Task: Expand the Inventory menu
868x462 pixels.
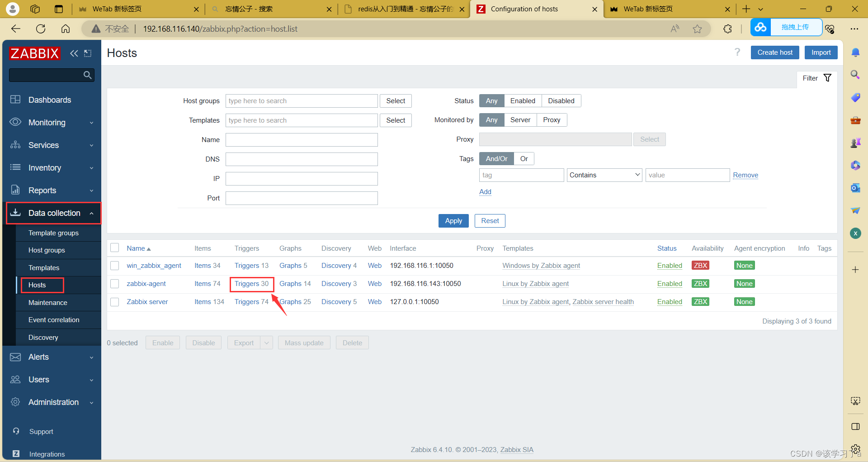Action: pyautogui.click(x=52, y=168)
